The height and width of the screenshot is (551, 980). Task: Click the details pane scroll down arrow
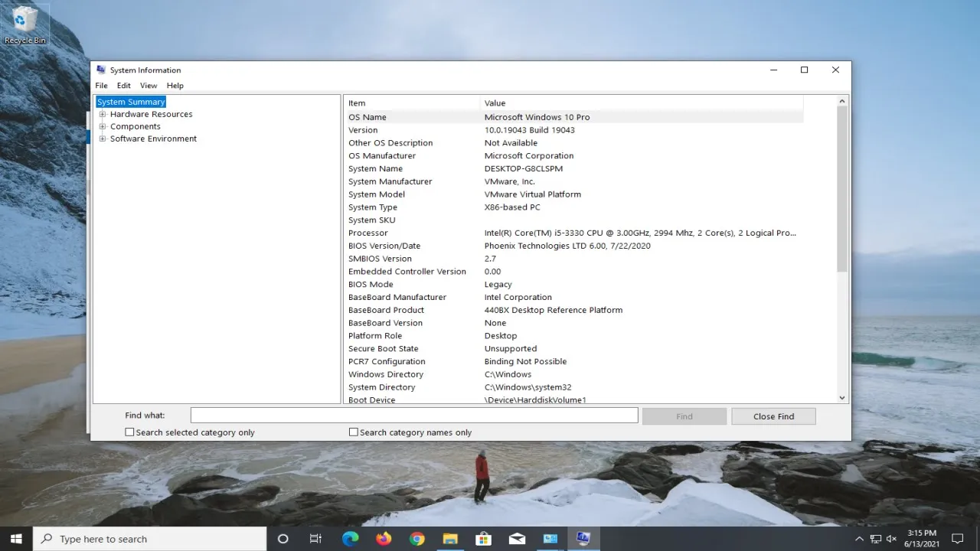[842, 397]
